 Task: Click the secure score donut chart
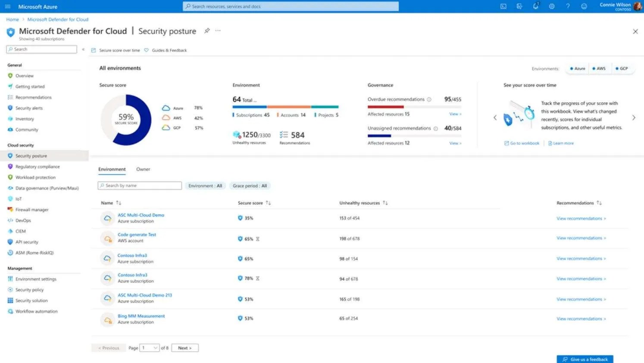(126, 120)
